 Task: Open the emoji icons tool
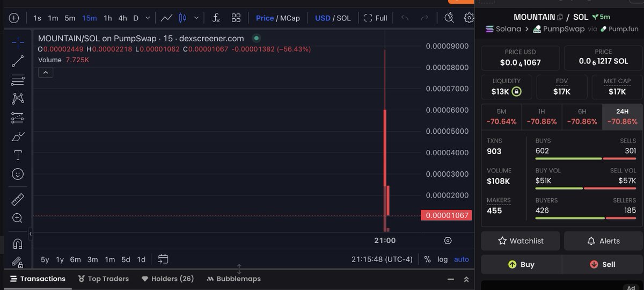(x=18, y=174)
